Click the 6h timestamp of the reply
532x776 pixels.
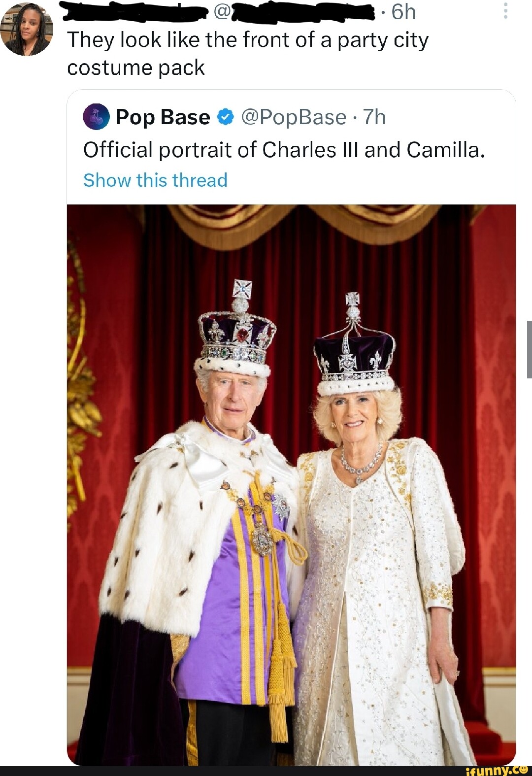coord(403,12)
